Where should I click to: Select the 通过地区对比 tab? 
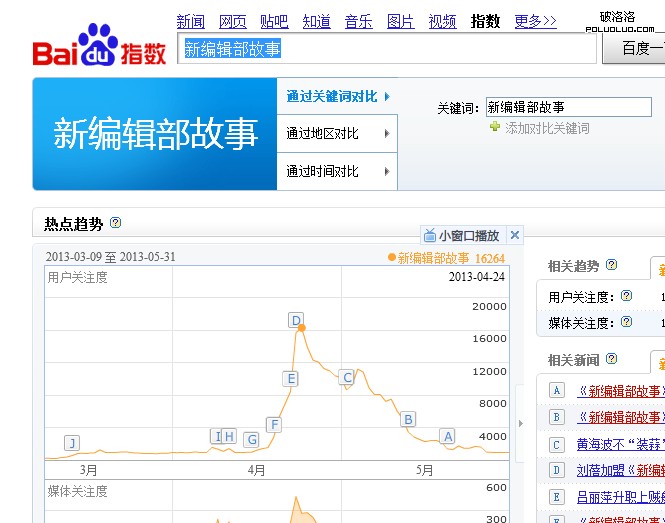[337, 134]
